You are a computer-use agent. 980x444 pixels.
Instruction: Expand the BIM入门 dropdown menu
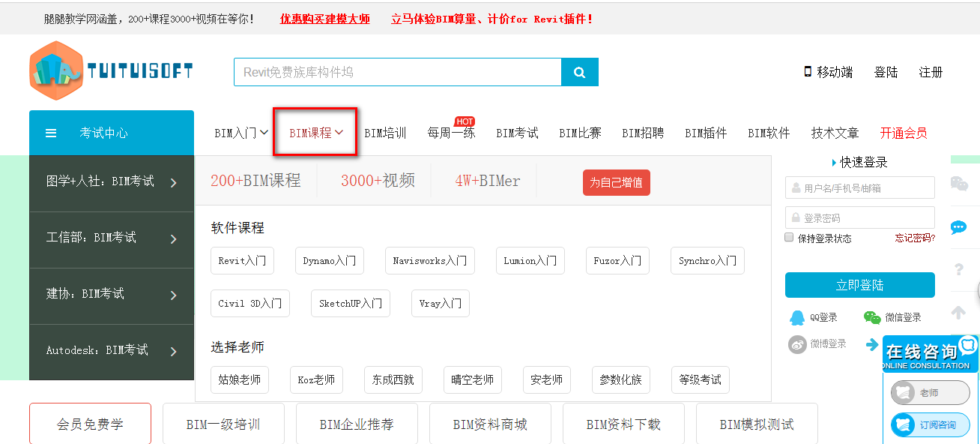[241, 133]
